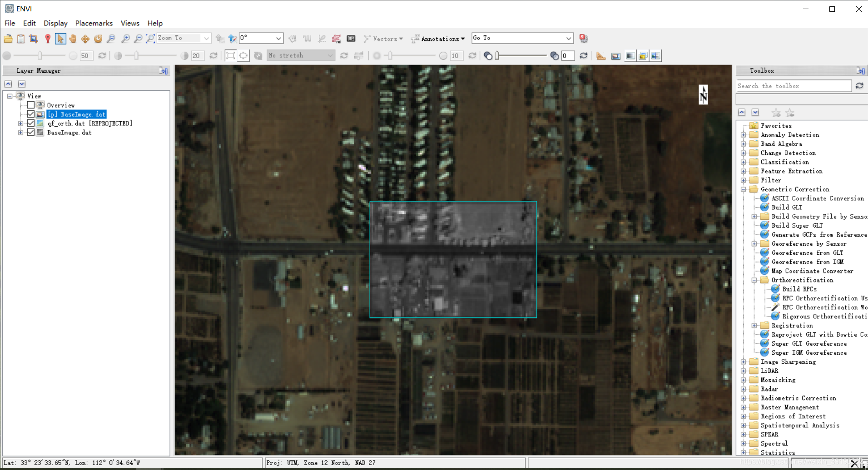Click the fixed Zoom Out icon
Screen dimensions: 868x470
(138, 39)
